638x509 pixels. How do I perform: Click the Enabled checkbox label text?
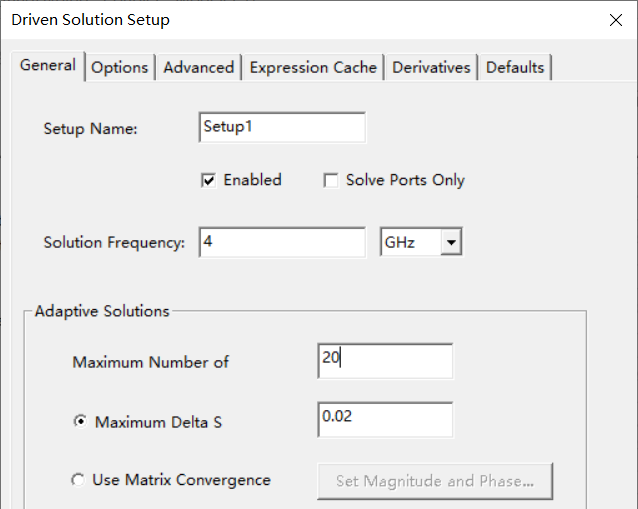pyautogui.click(x=252, y=180)
